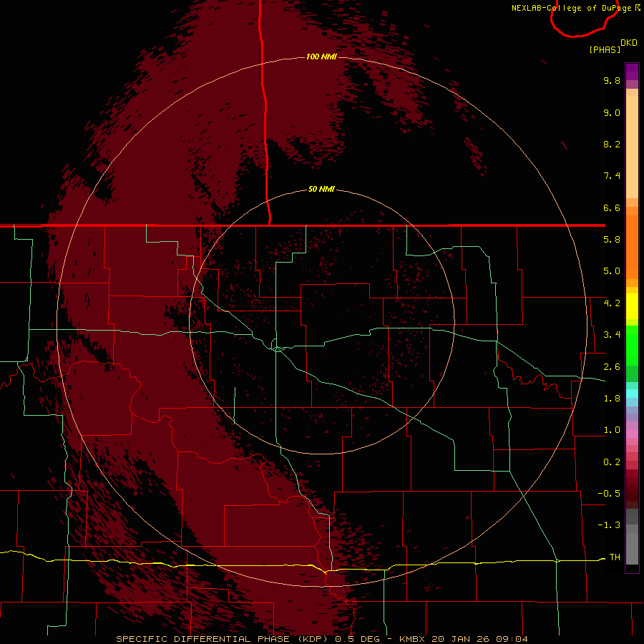Screen dimensions: 644x644
Task: Click the NEXLAB-College of DuPage label
Action: point(572,8)
